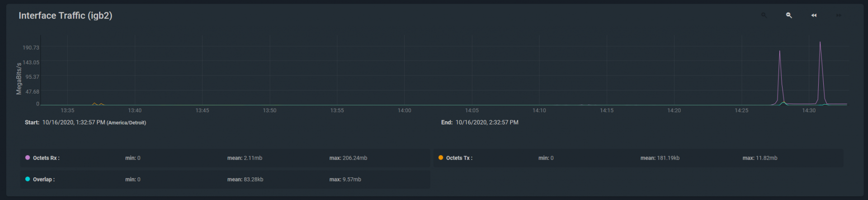Click the 14:20 x-axis time label
Viewport: 868px width, 200px height.
click(x=674, y=110)
